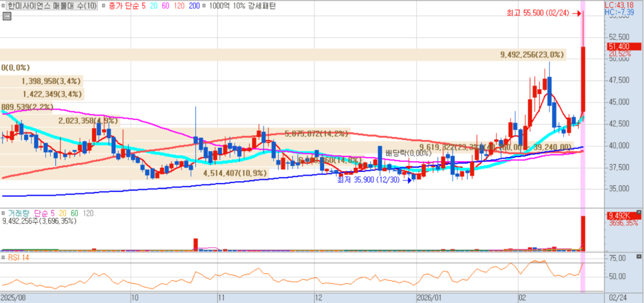Click the 35,000 price axis label

point(618,189)
